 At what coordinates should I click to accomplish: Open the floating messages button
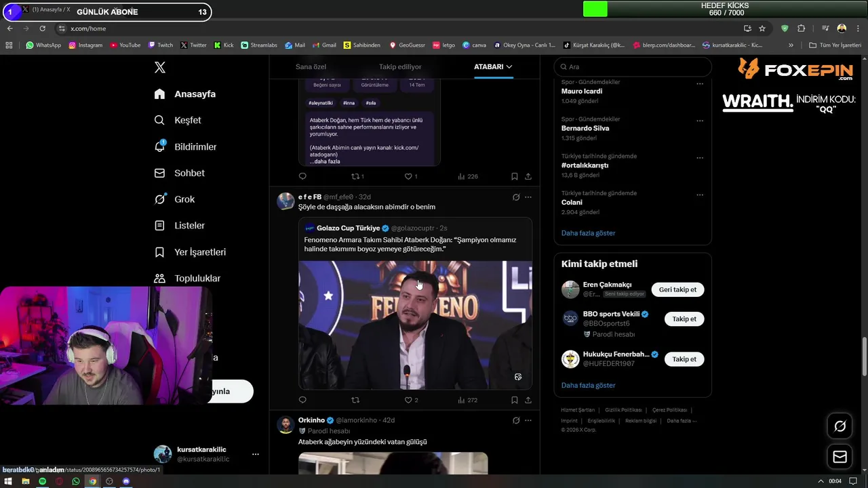[x=840, y=457]
